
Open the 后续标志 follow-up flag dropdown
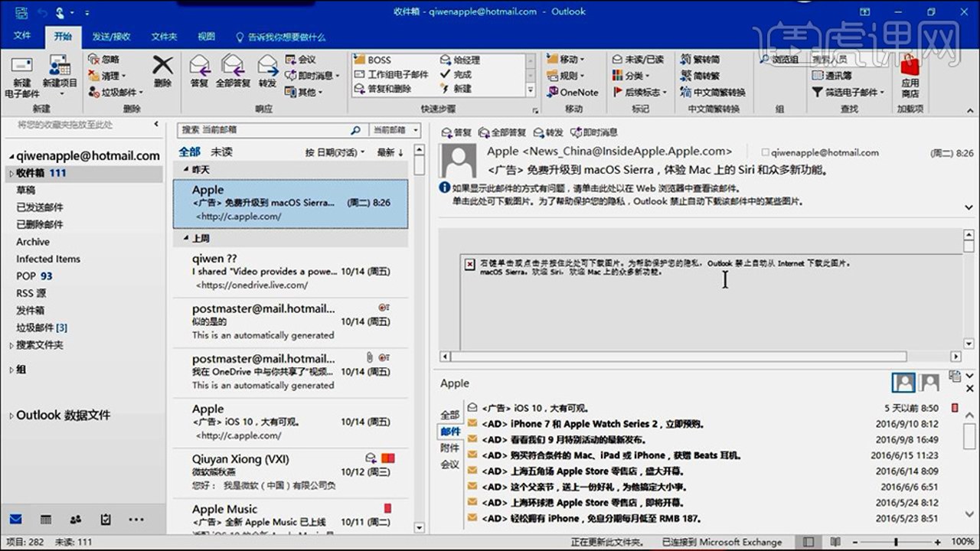click(x=640, y=92)
